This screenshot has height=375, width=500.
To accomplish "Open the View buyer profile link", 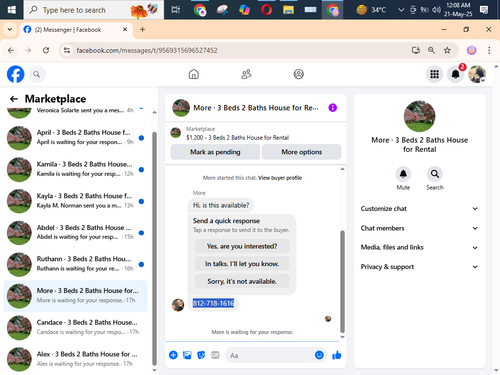I will (280, 178).
